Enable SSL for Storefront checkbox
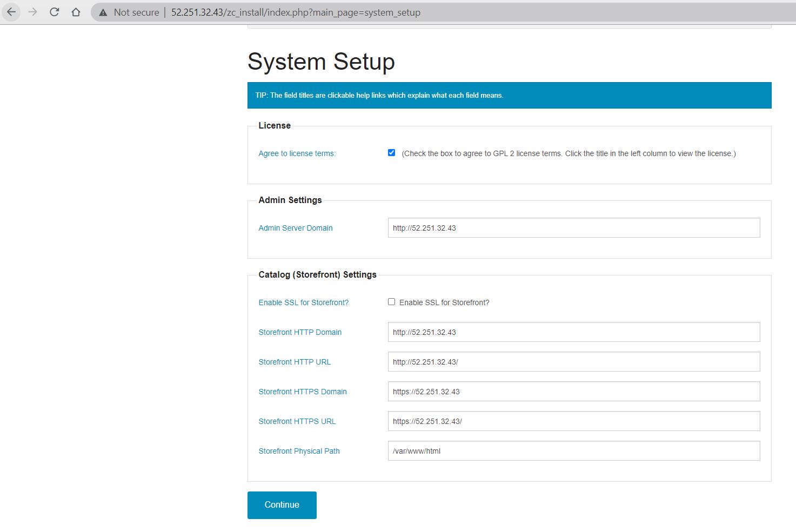Image resolution: width=796 pixels, height=532 pixels. pyautogui.click(x=391, y=302)
